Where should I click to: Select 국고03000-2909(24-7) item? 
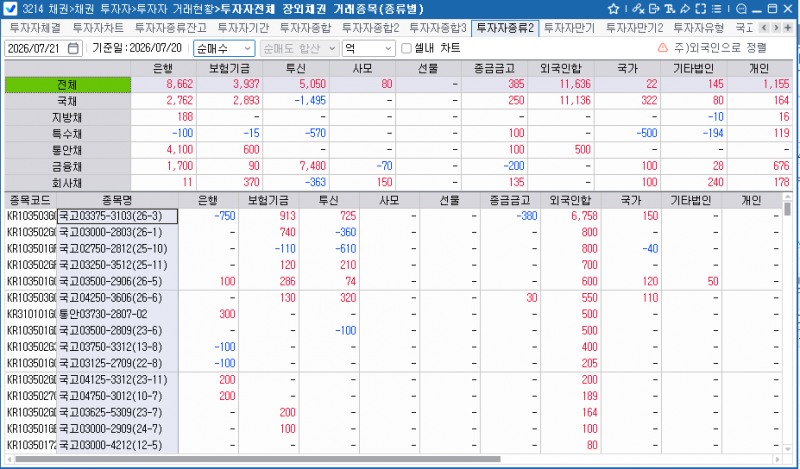point(117,428)
